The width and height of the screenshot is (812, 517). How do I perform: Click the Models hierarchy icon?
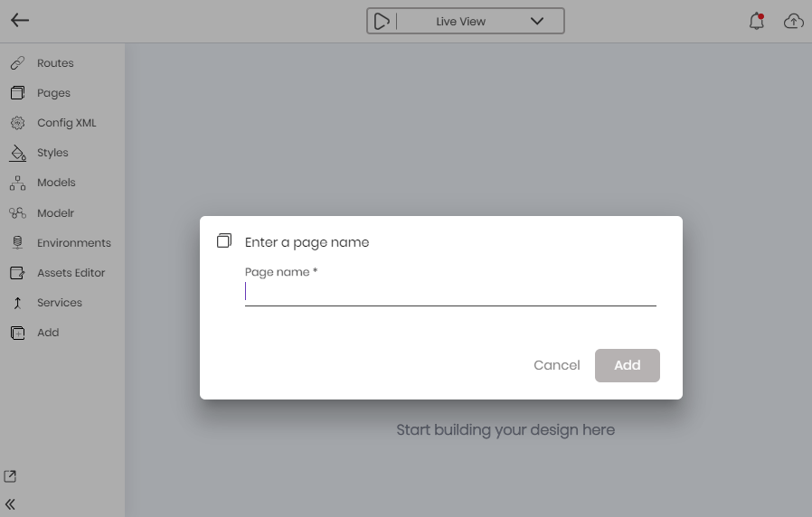17,183
